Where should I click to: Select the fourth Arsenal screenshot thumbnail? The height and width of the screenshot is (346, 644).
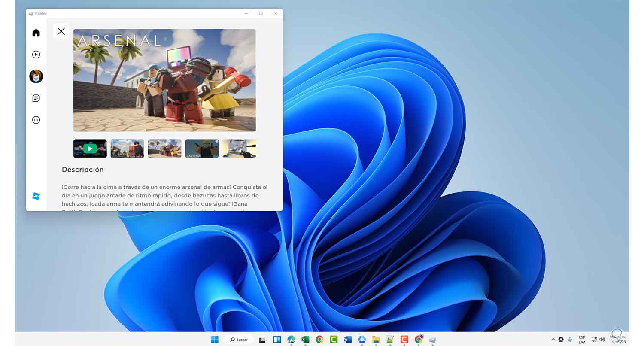(202, 149)
